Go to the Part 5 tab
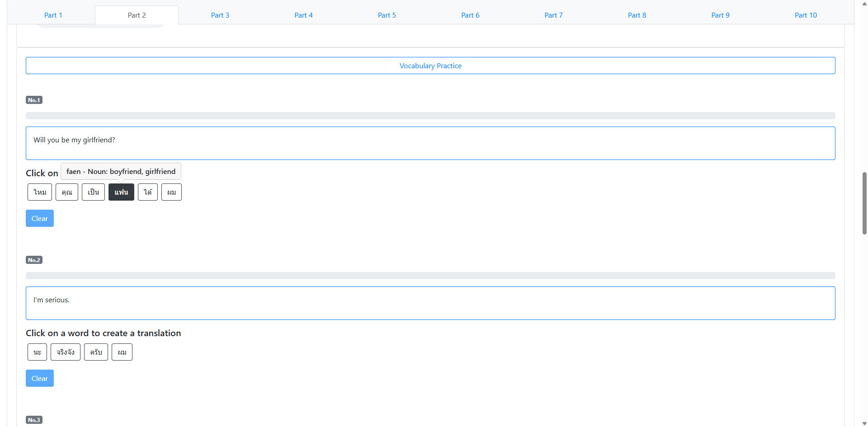 point(387,15)
